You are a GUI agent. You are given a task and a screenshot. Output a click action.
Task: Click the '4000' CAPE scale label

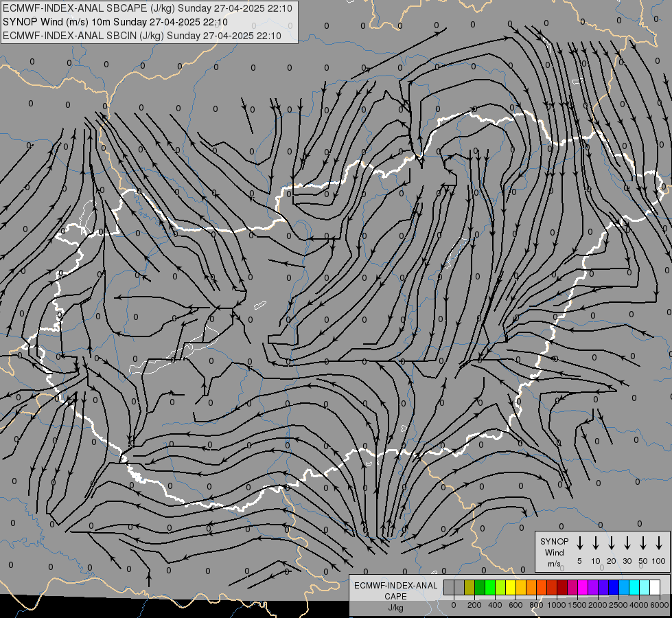tap(639, 605)
